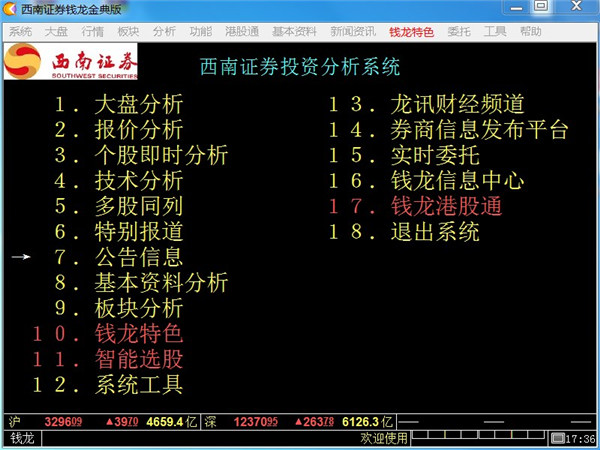Select 17. 钱龙港股通
This screenshot has height=450, width=600.
(415, 206)
